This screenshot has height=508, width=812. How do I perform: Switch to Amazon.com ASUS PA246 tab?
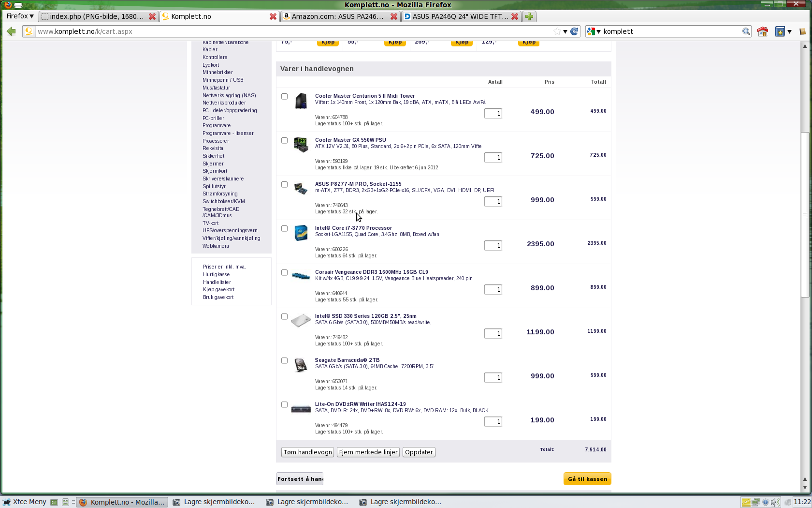coord(337,16)
